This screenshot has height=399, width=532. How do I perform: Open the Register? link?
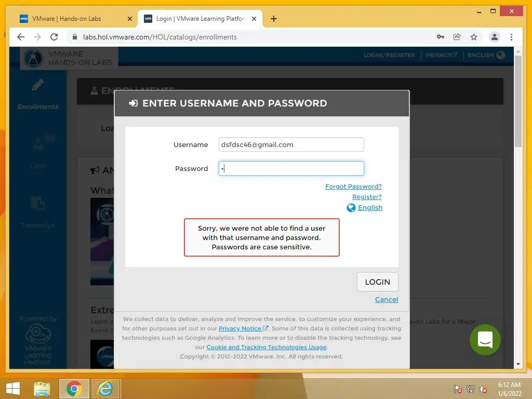coord(367,197)
